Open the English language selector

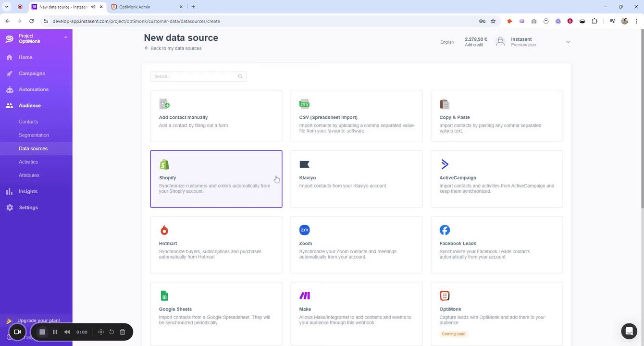pos(446,42)
